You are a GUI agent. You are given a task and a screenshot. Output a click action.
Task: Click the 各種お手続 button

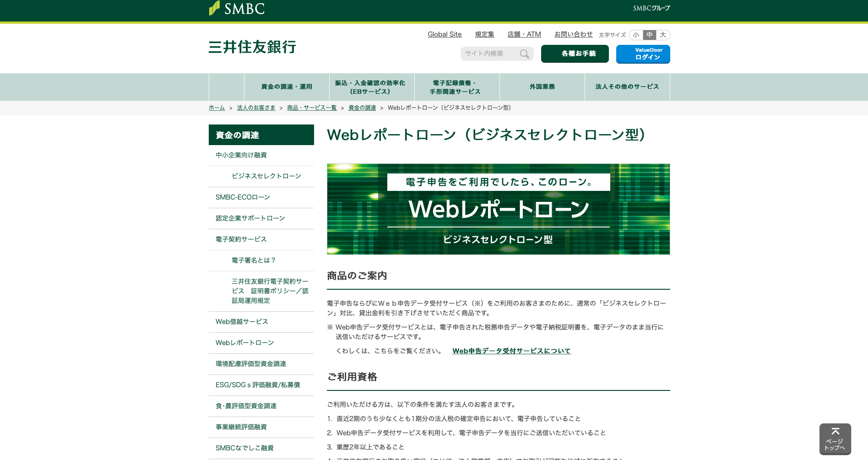(575, 54)
